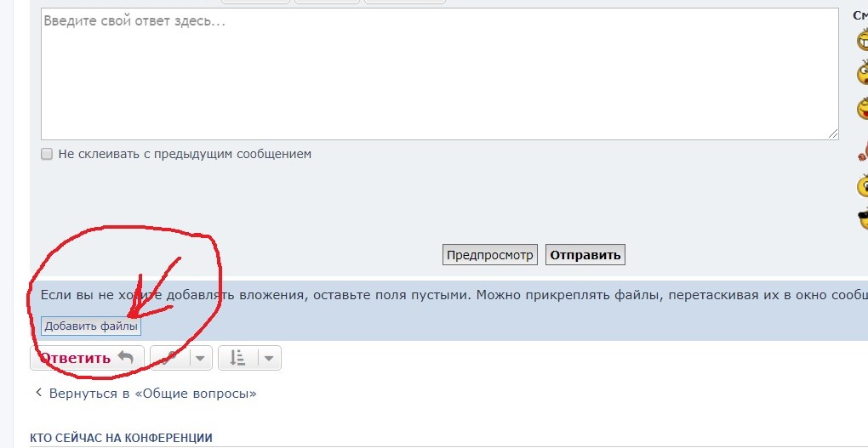This screenshot has height=448, width=868.
Task: Expand the dropdown arrow beside the sort icon
Action: click(x=269, y=358)
